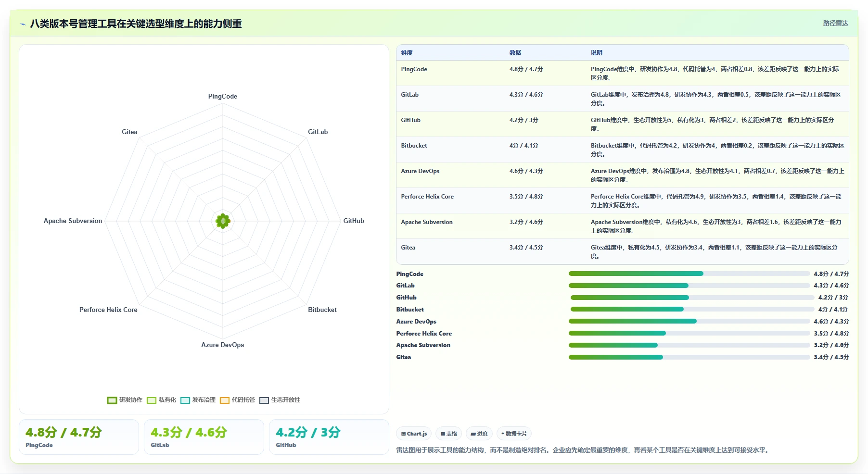Toggle the 发布治理 legend series
Viewport: 868px width, 474px height.
pos(198,400)
